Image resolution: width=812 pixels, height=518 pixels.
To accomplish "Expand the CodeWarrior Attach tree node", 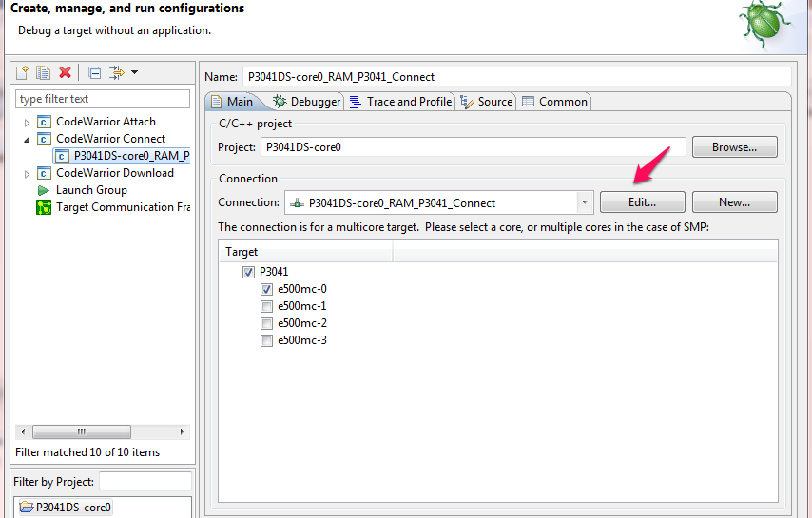I will click(28, 122).
